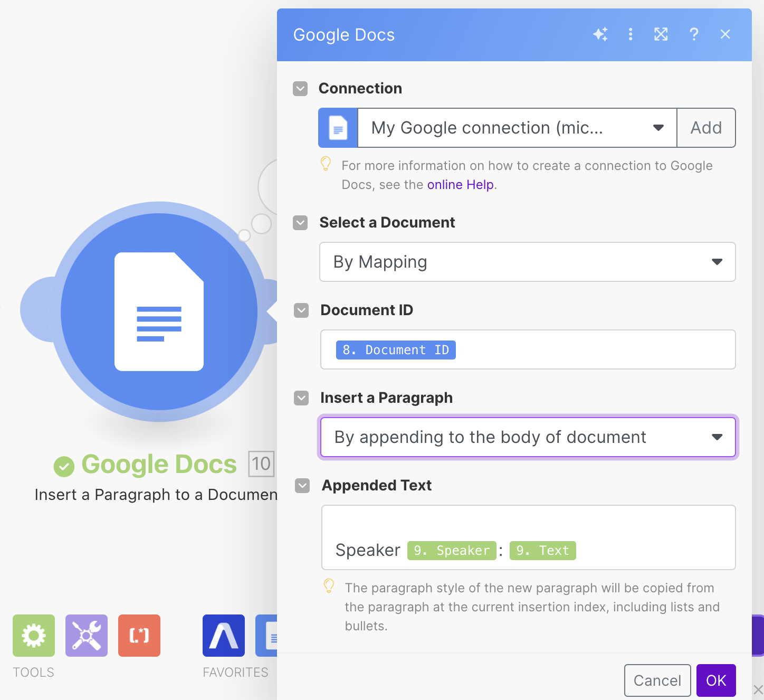Click the FAVORITES label in bottom toolbar
The image size is (764, 700).
[x=235, y=672]
